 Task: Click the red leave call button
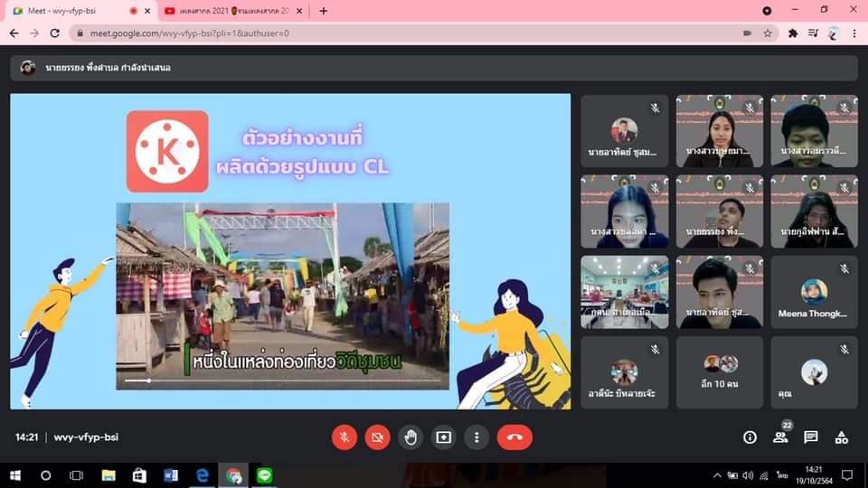pyautogui.click(x=514, y=437)
